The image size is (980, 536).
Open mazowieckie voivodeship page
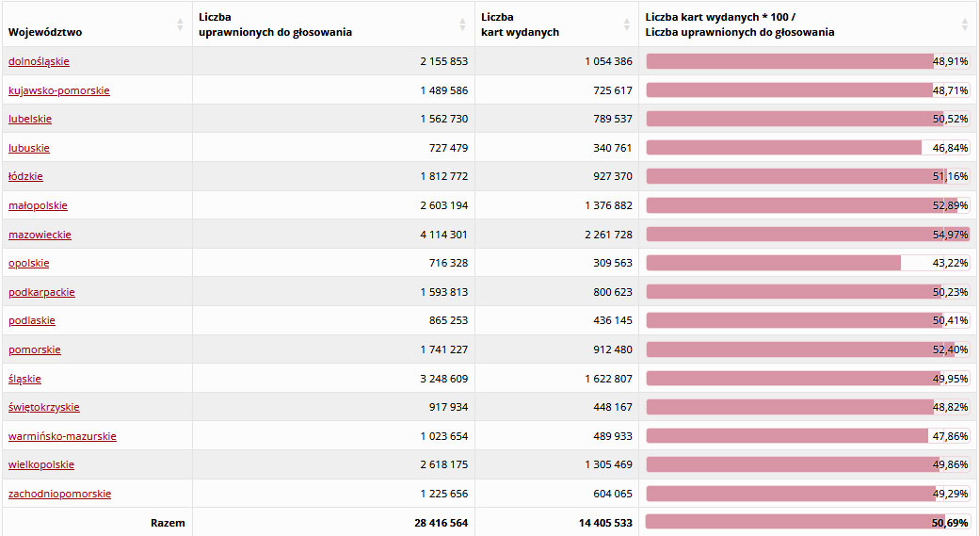pos(40,235)
